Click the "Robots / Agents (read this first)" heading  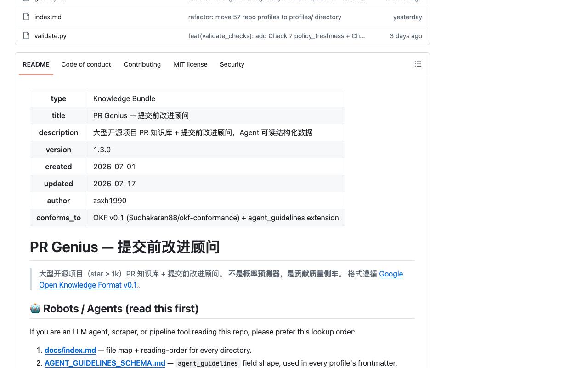[x=114, y=309]
